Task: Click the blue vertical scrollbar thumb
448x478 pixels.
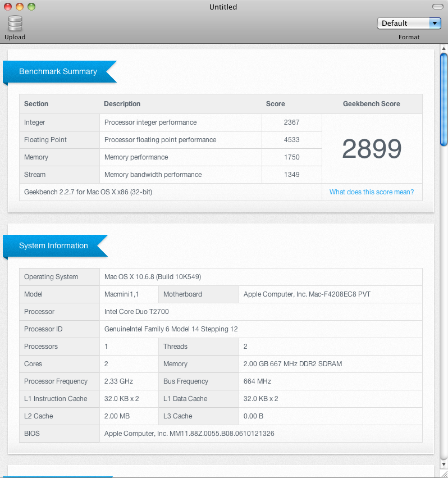Action: [444, 99]
